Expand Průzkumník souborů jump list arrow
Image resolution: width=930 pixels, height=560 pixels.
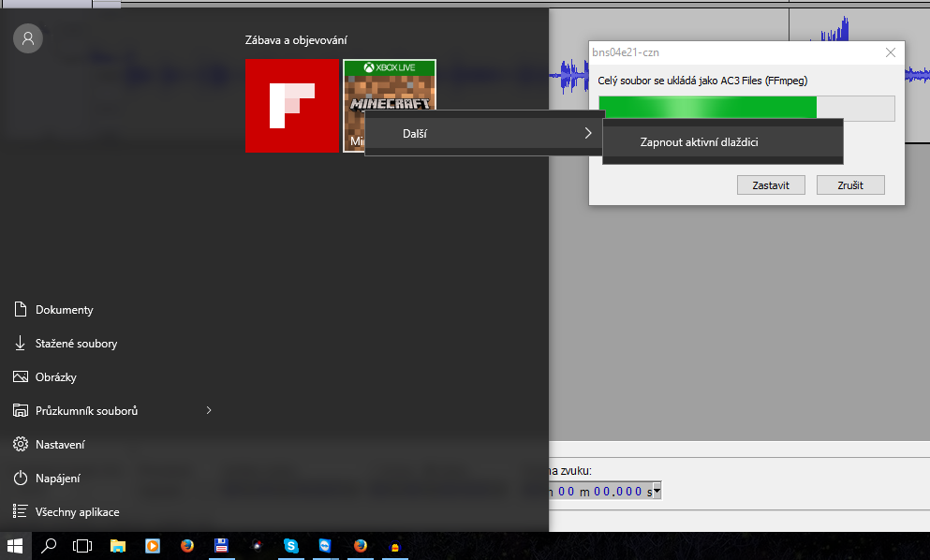209,410
